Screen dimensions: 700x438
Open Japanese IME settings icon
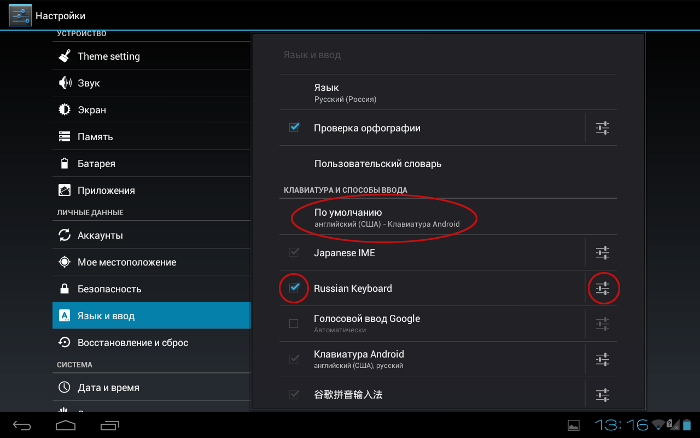tap(602, 253)
